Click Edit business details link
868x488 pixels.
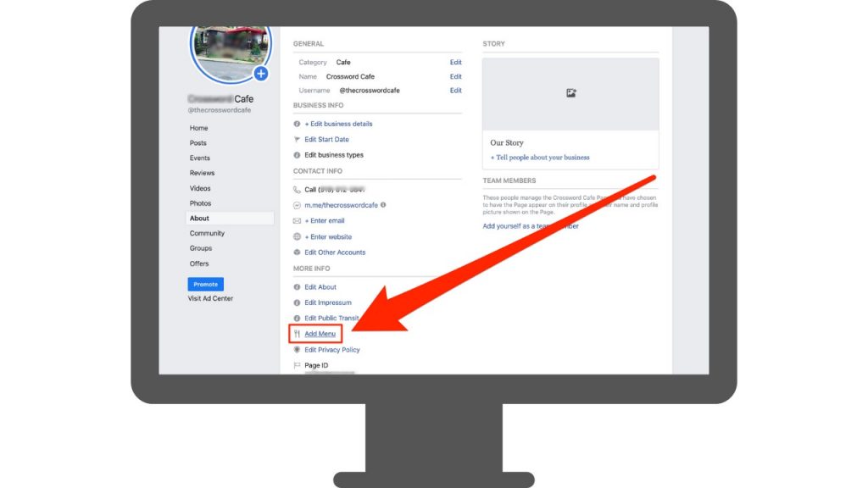pos(339,124)
